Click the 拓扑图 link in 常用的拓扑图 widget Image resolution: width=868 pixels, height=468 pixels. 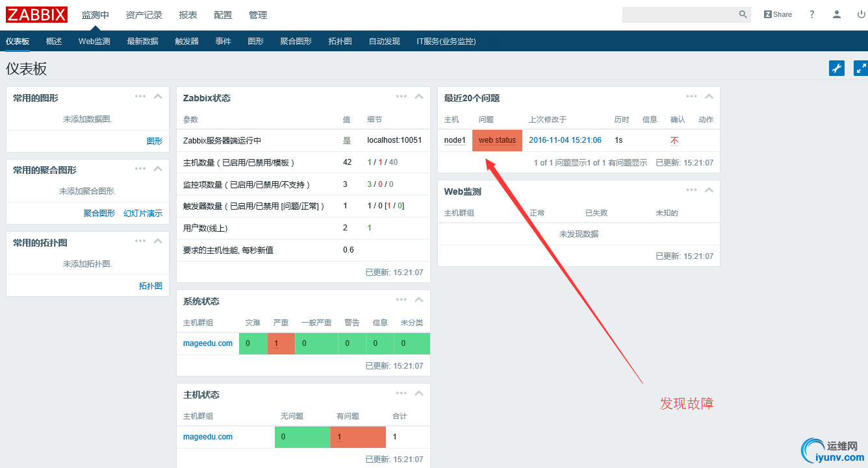pos(151,286)
